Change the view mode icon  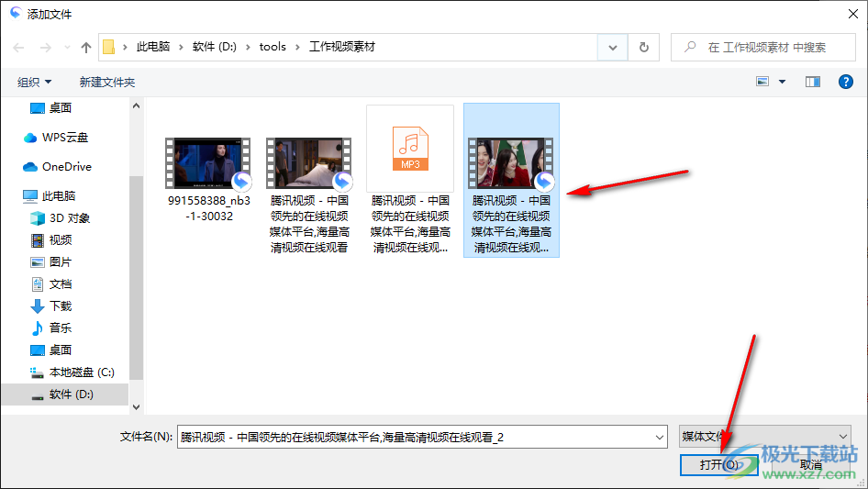coord(762,82)
